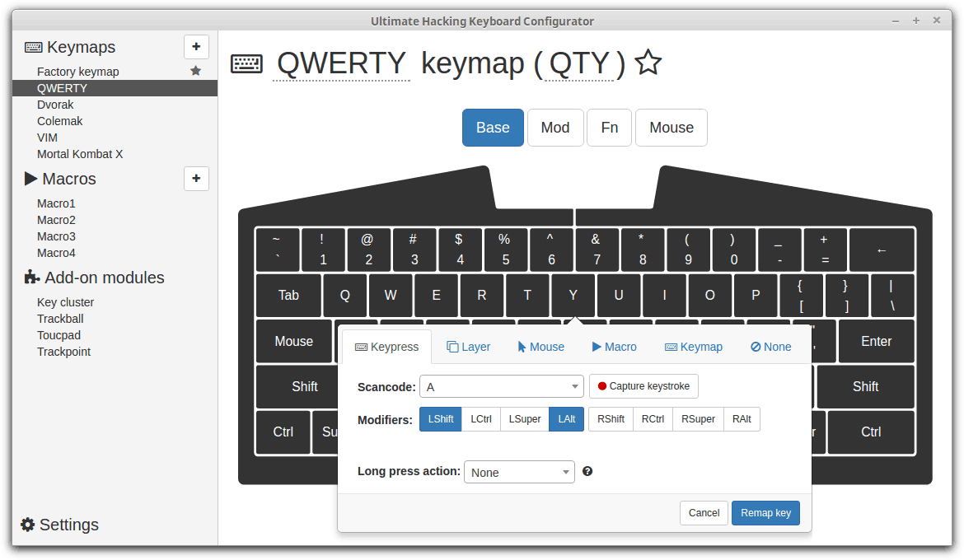Star the QWERTY keymap as default
Viewport: 964px width, 560px height.
[x=648, y=63]
